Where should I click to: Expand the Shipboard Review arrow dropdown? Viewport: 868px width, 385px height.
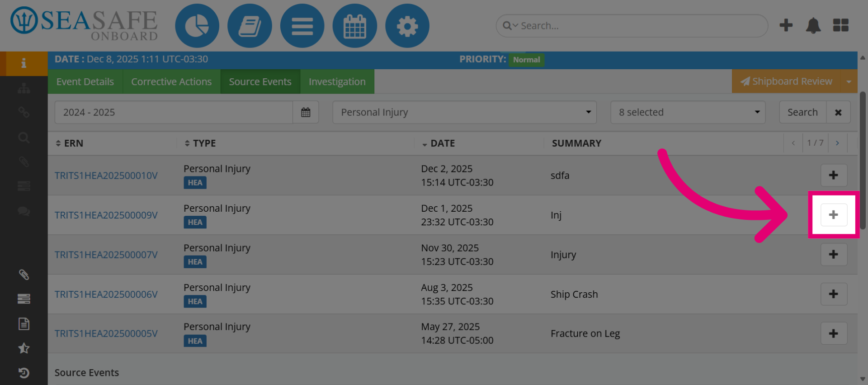(x=849, y=81)
